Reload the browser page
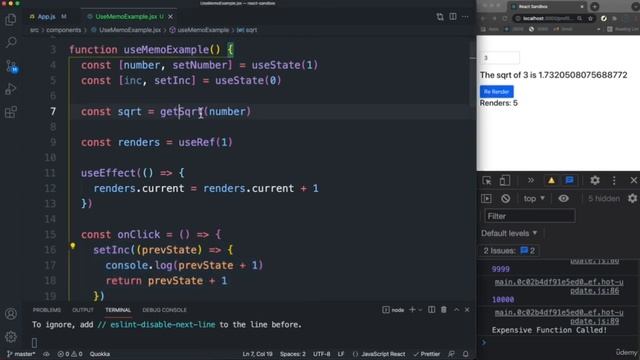Viewport: 640px width, 360px height. pos(505,18)
